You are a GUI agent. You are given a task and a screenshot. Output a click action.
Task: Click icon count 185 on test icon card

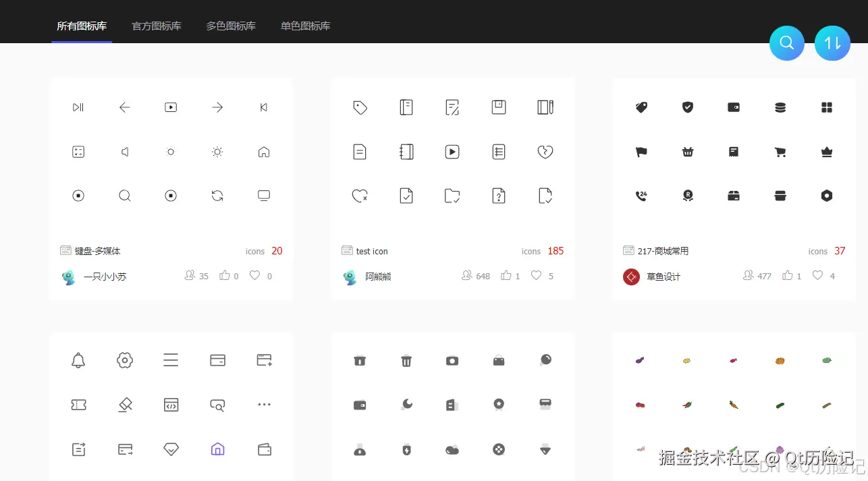point(555,251)
